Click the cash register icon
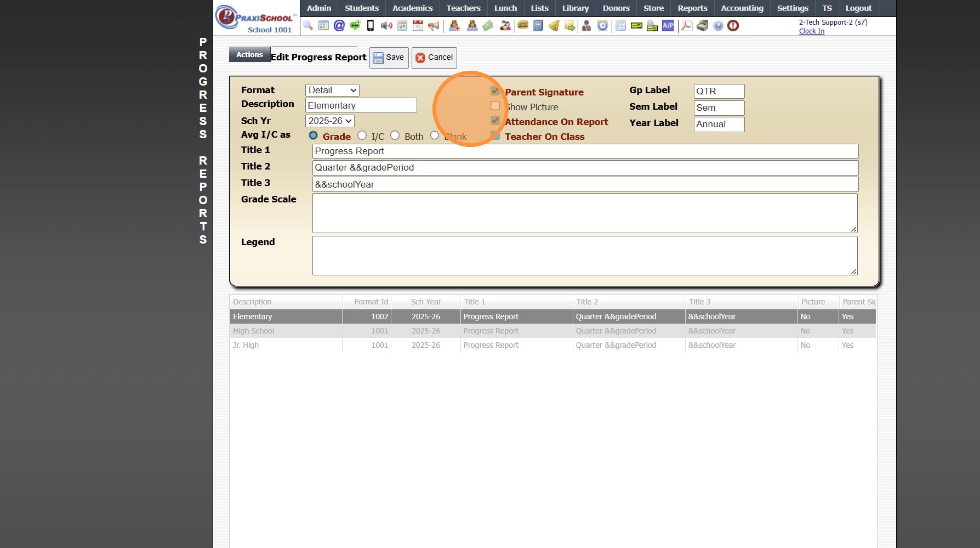This screenshot has height=548, width=980. 703,25
